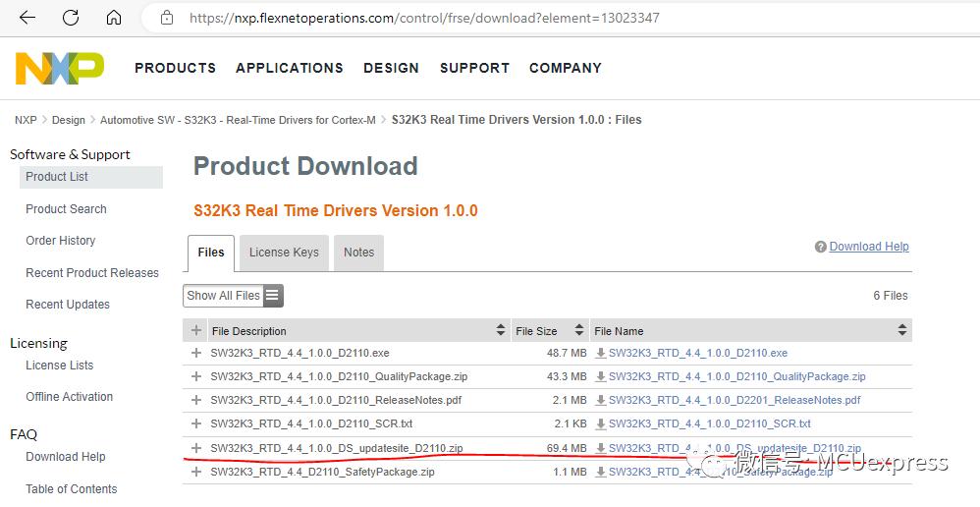
Task: Open the COMPANY menu
Action: click(x=565, y=68)
